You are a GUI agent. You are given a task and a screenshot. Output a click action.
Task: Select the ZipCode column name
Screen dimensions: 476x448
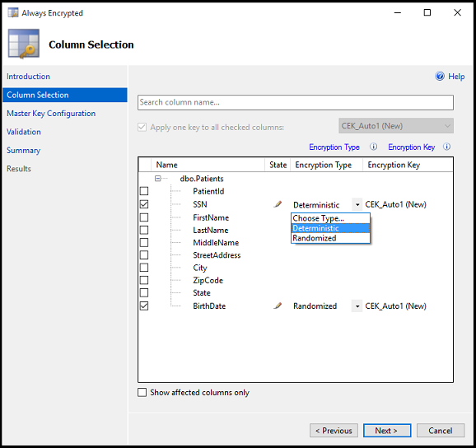(208, 281)
